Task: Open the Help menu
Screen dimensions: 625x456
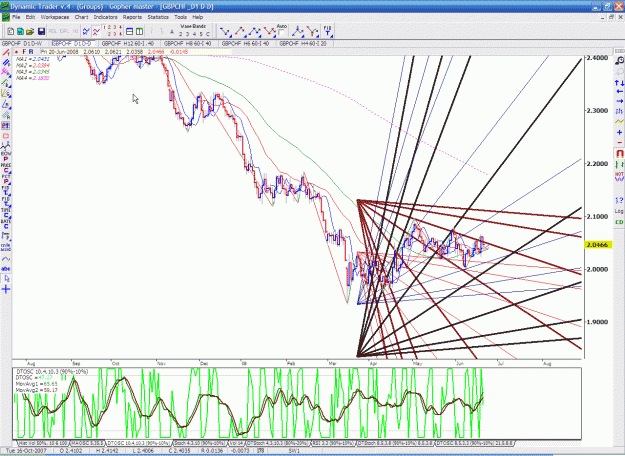Action: 198,17
